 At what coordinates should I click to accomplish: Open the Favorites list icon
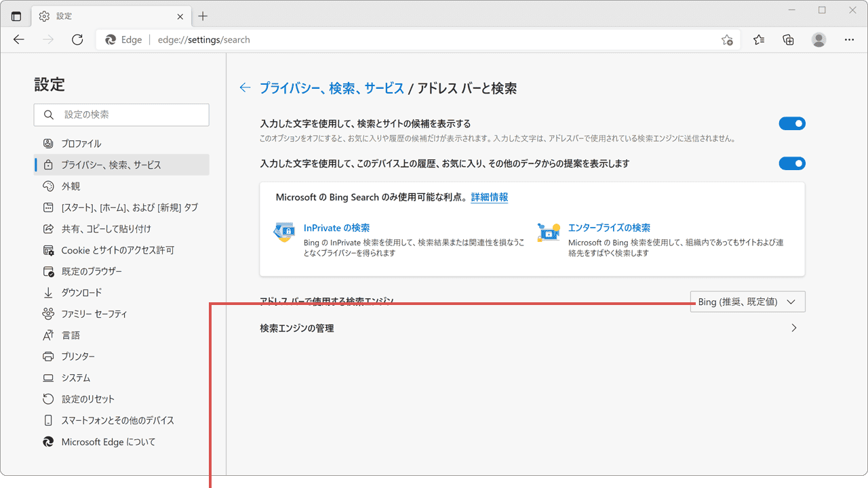pos(759,40)
